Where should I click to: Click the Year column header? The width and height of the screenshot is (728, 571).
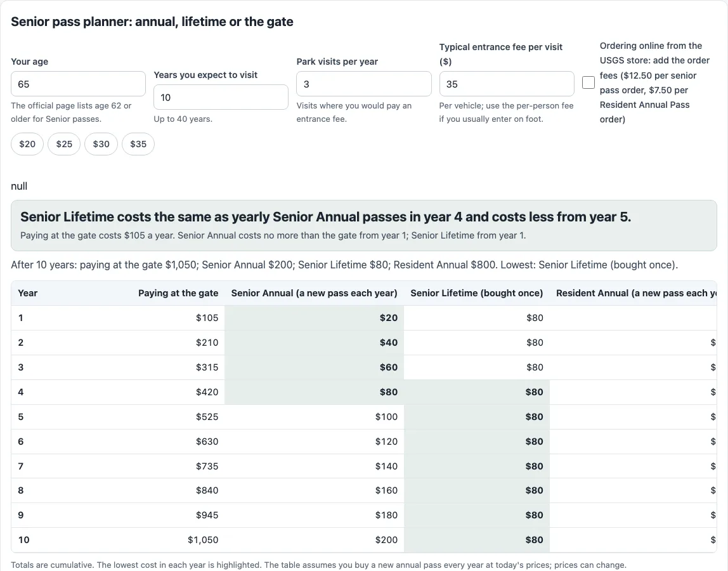(28, 293)
